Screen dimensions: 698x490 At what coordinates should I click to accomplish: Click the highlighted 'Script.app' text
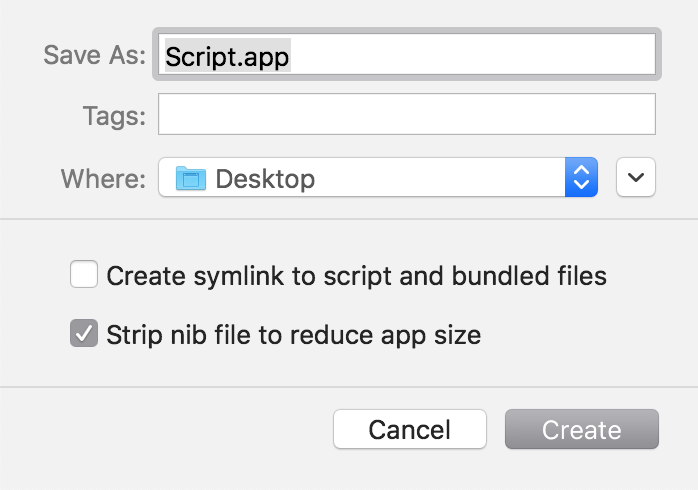pyautogui.click(x=227, y=56)
